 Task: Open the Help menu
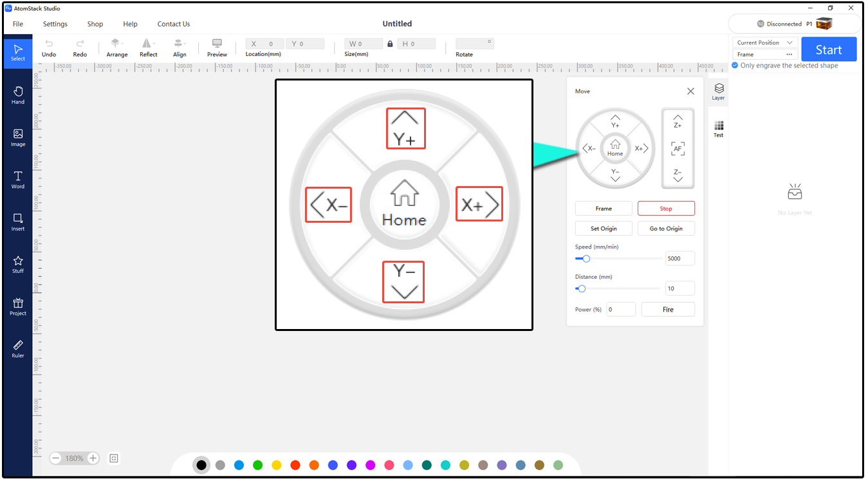pos(130,24)
